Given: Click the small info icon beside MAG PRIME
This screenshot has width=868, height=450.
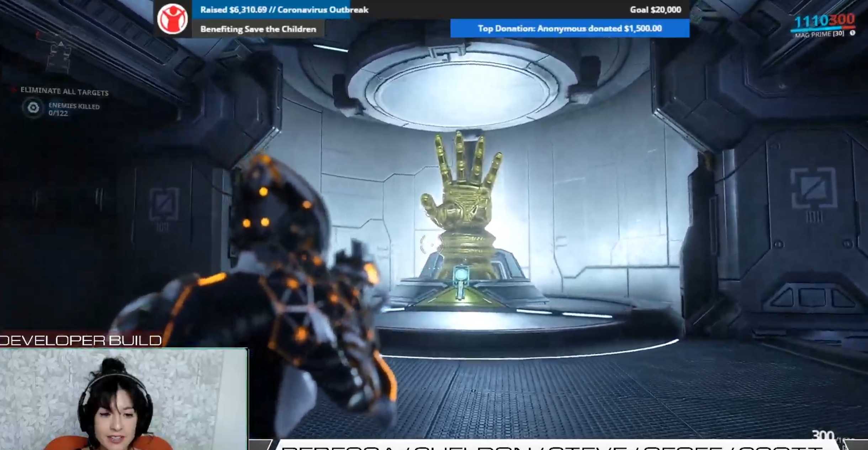Looking at the screenshot, I should point(852,33).
